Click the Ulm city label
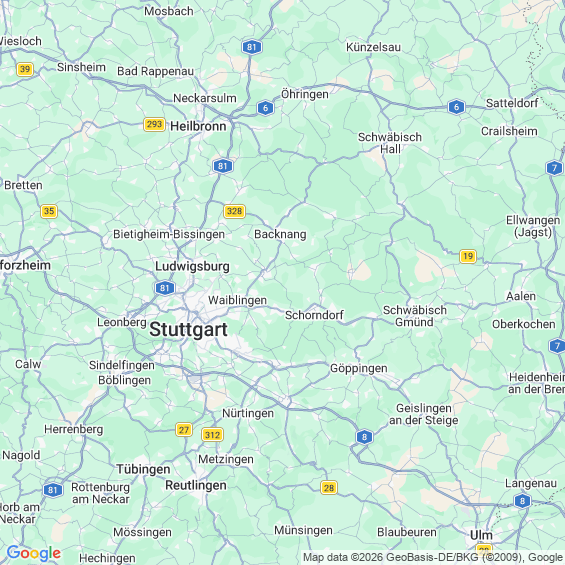This screenshot has height=565, width=565. tap(481, 535)
